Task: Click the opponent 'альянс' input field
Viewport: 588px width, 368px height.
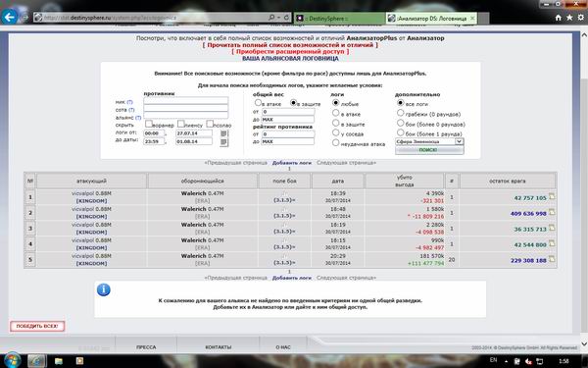Action: [186, 115]
